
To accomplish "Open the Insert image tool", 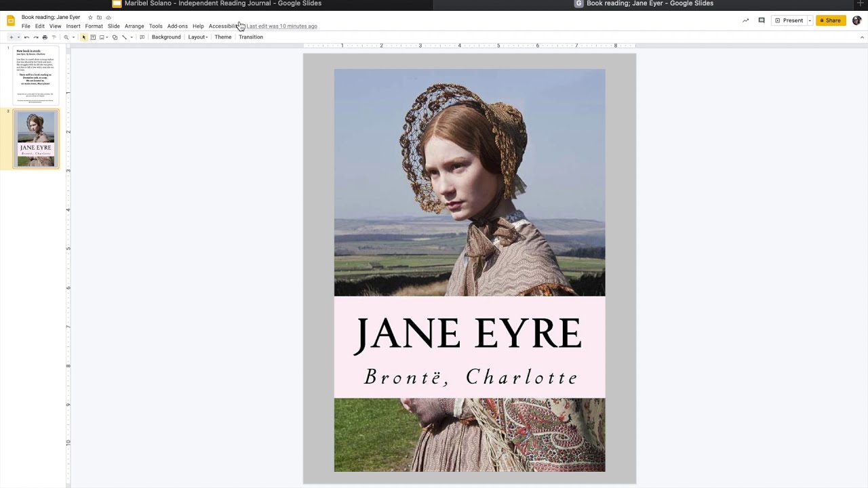I will [102, 37].
